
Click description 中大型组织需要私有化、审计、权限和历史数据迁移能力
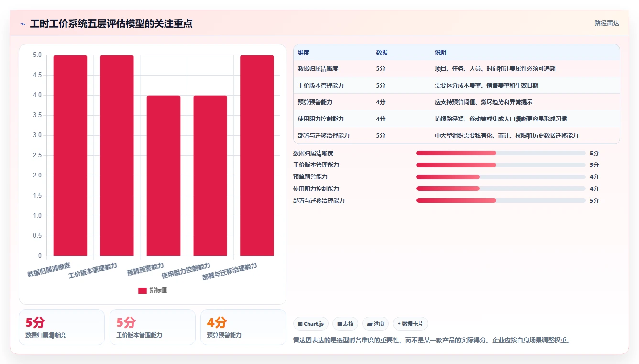tap(507, 136)
